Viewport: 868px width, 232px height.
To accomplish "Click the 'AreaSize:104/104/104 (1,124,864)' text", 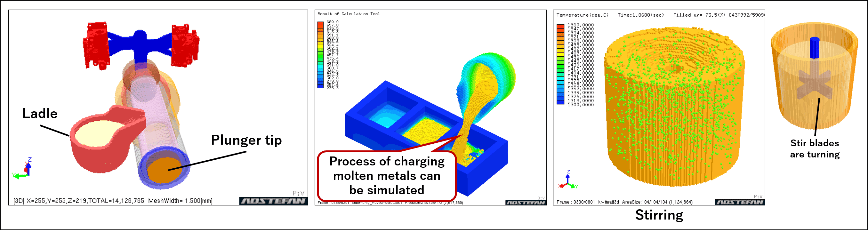I will [657, 202].
